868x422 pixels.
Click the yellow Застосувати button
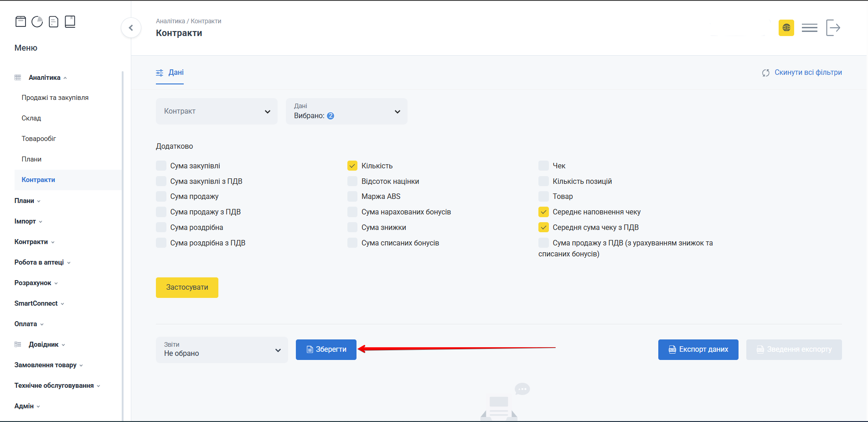click(187, 287)
